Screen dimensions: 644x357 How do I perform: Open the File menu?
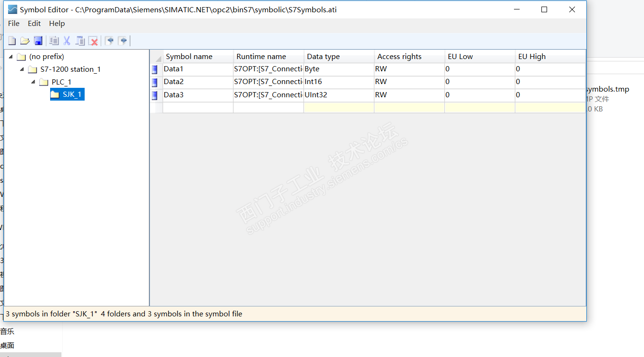coord(14,24)
